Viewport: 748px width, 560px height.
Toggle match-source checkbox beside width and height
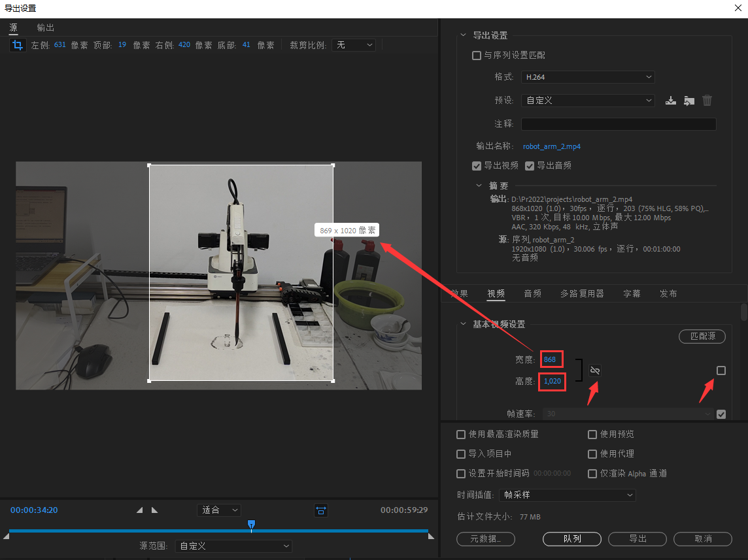click(x=721, y=371)
